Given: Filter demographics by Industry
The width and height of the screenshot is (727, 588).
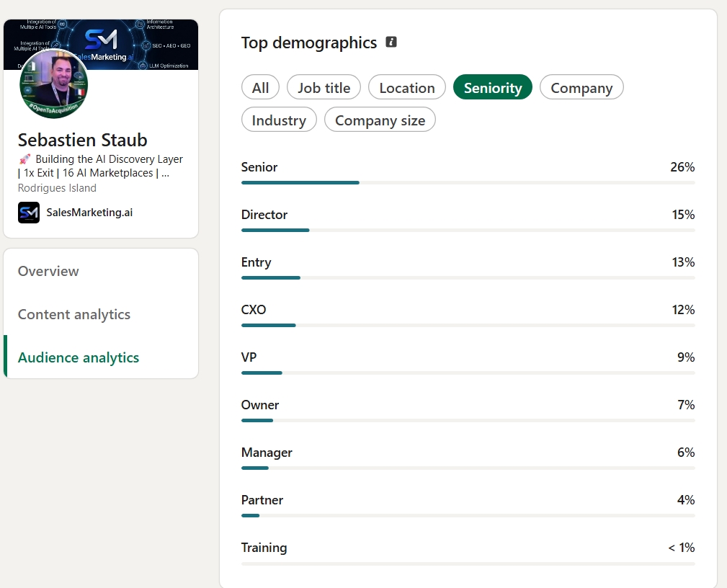Looking at the screenshot, I should tap(279, 120).
